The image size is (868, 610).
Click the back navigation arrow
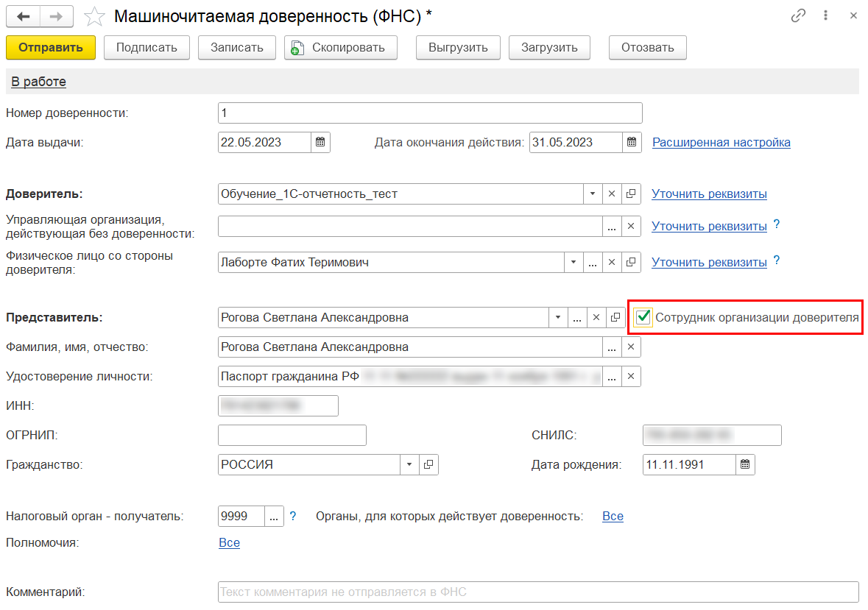(x=24, y=15)
